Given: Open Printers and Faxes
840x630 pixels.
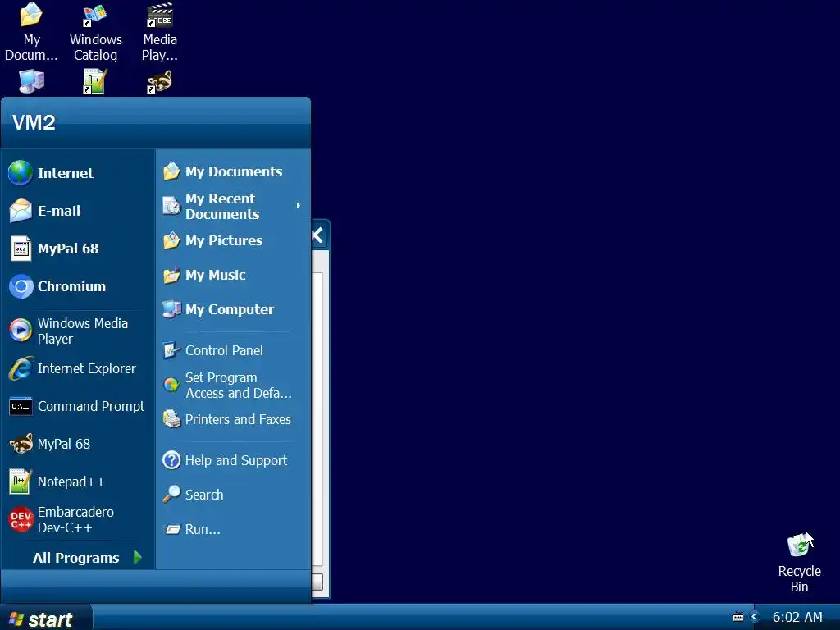Looking at the screenshot, I should (x=233, y=419).
